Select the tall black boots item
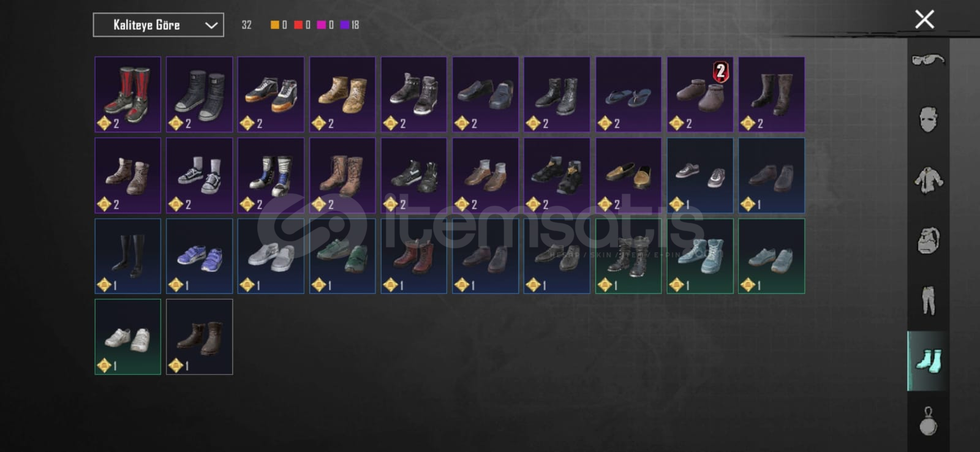This screenshot has width=980, height=452. click(x=128, y=256)
